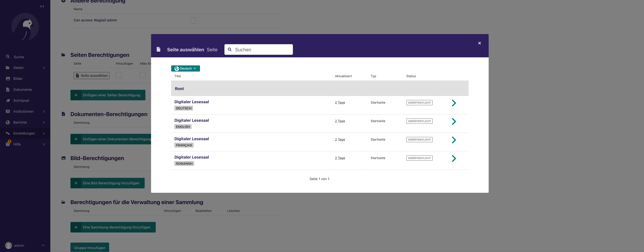Viewport: 644px width, 252px height.
Task: Expand the admin account menu arrow
Action: point(43,245)
